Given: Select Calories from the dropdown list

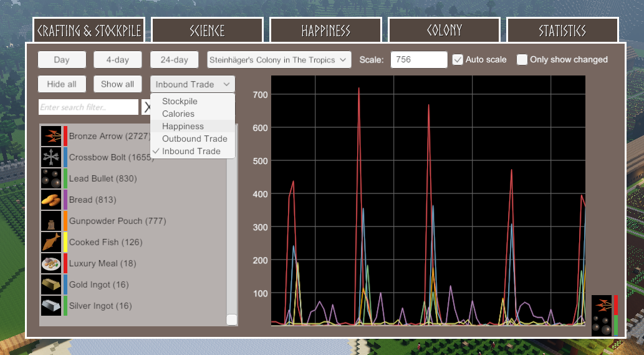Looking at the screenshot, I should (193, 114).
